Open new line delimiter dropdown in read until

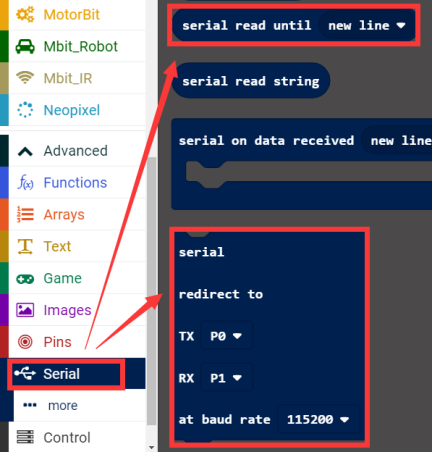[367, 26]
